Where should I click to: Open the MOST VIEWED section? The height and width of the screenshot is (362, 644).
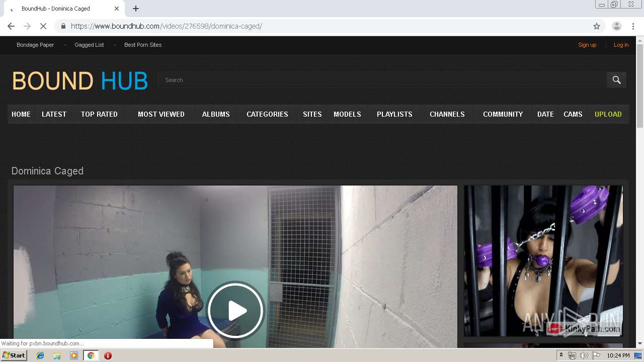[x=161, y=114]
